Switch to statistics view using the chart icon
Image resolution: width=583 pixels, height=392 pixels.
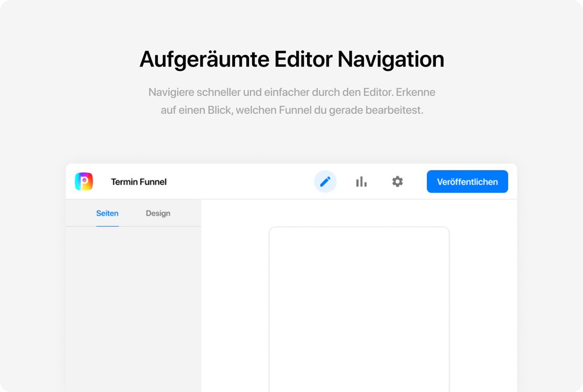[361, 181]
